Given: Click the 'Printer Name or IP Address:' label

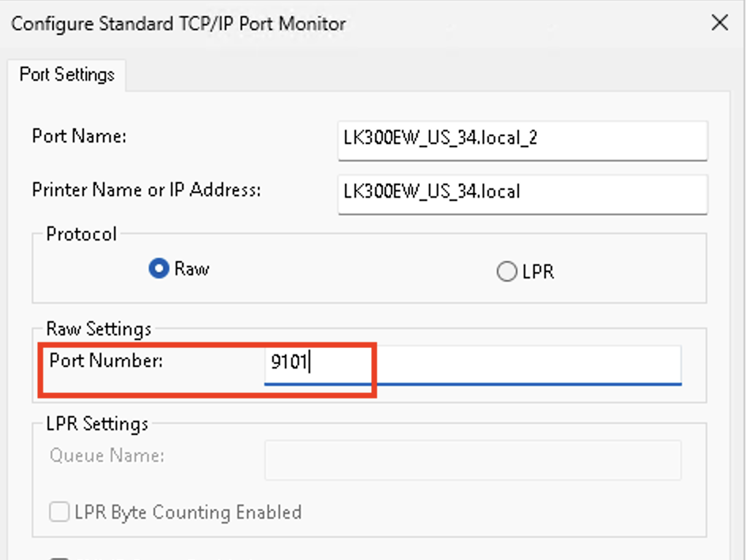Looking at the screenshot, I should pos(146,191).
